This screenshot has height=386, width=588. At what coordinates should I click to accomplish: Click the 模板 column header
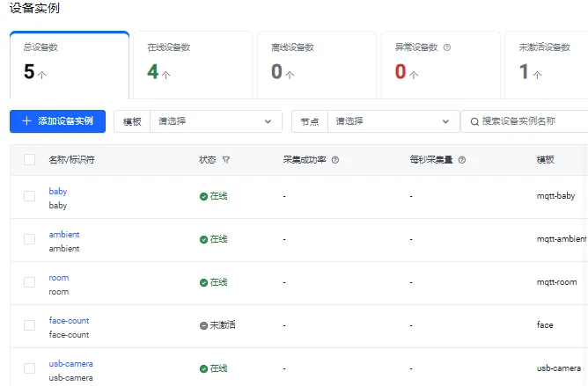pyautogui.click(x=545, y=160)
